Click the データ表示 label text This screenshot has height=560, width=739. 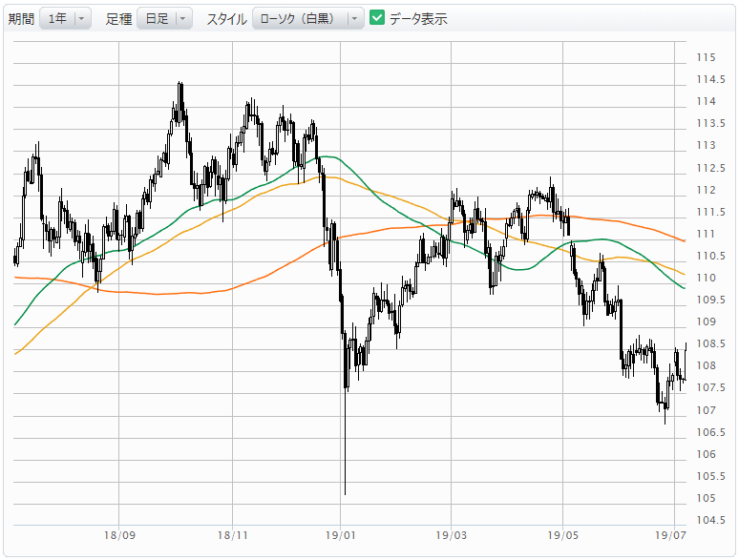pos(418,19)
